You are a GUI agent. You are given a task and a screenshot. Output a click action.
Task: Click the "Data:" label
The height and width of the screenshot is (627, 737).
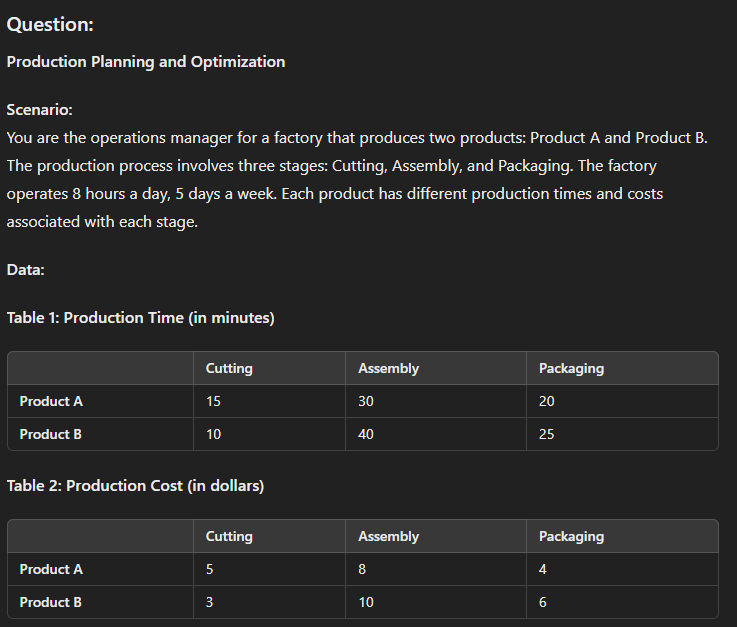pos(26,269)
